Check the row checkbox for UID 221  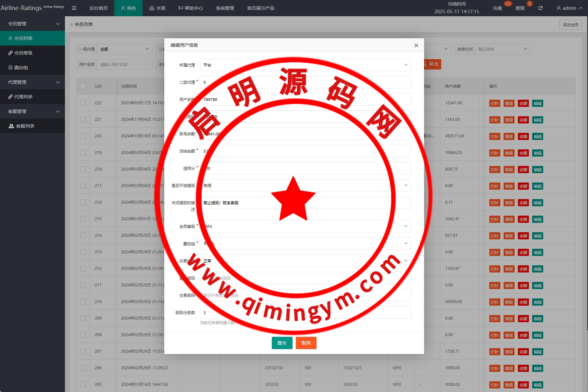coord(83,120)
